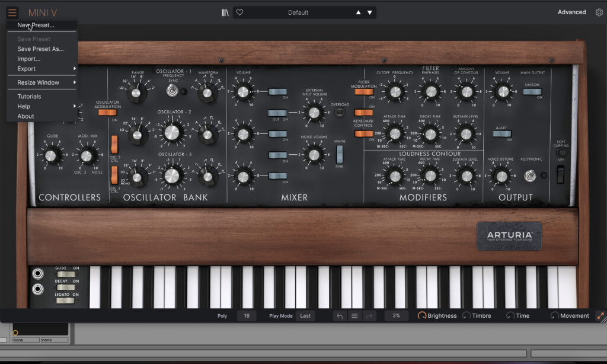607x364 pixels.
Task: Choose New Preset... from menu
Action: (x=42, y=25)
